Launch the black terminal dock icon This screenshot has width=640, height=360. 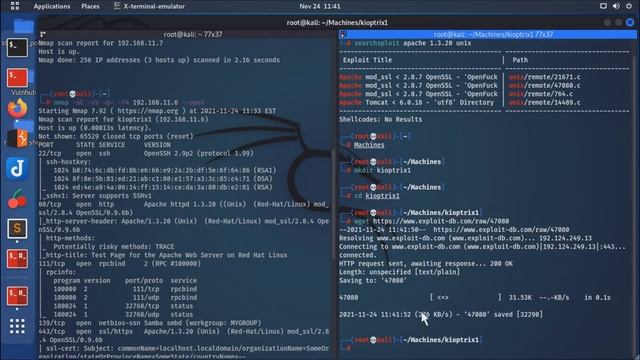(17, 47)
